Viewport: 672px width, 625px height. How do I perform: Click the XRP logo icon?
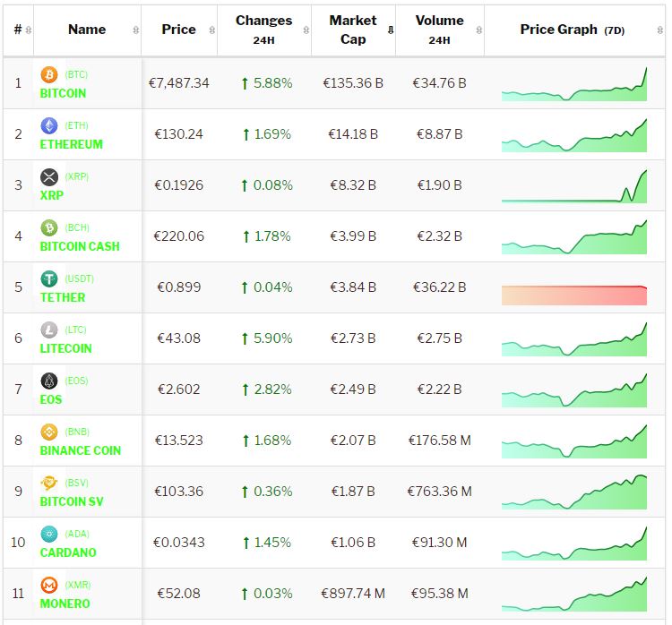(49, 177)
